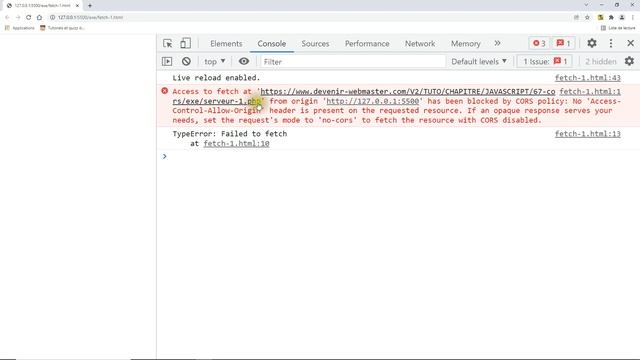640x360 pixels.
Task: Open the fetch-1.html:13 source link
Action: 587,133
